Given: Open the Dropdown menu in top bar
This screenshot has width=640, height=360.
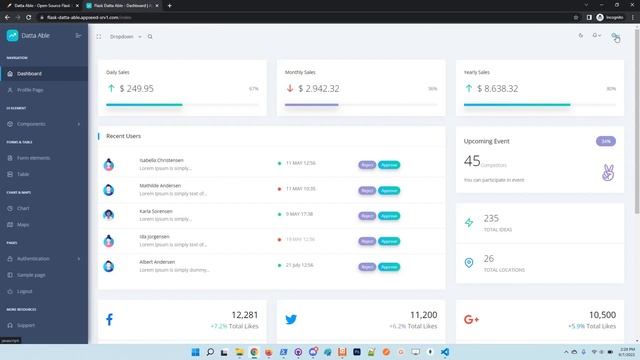Looking at the screenshot, I should pos(125,37).
